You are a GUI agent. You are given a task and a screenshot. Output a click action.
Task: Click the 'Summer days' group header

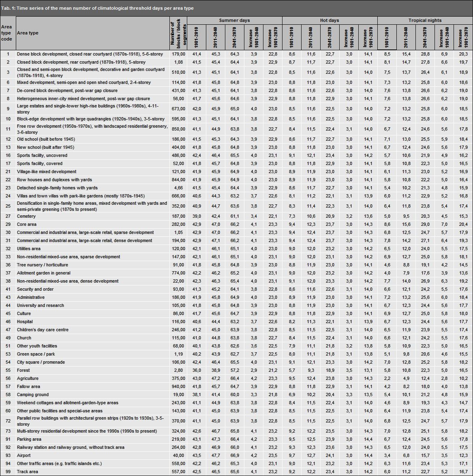pos(234,20)
